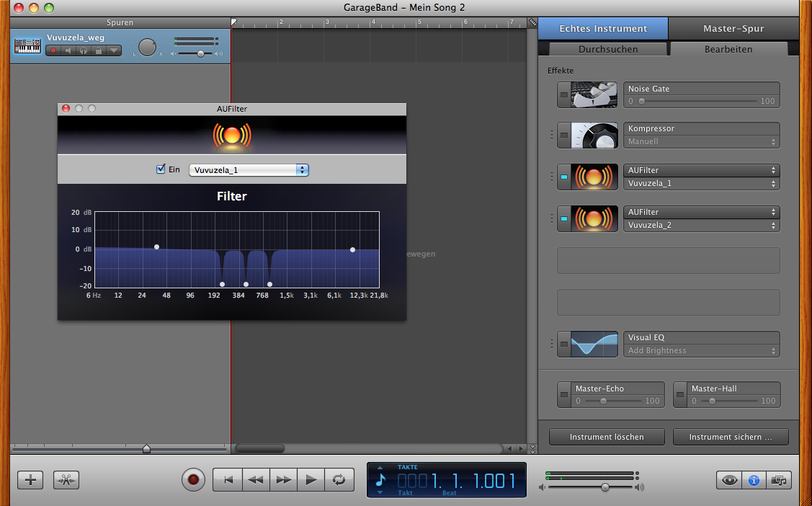
Task: Click the low-shelf handle on the filter graph
Action: pyautogui.click(x=156, y=247)
